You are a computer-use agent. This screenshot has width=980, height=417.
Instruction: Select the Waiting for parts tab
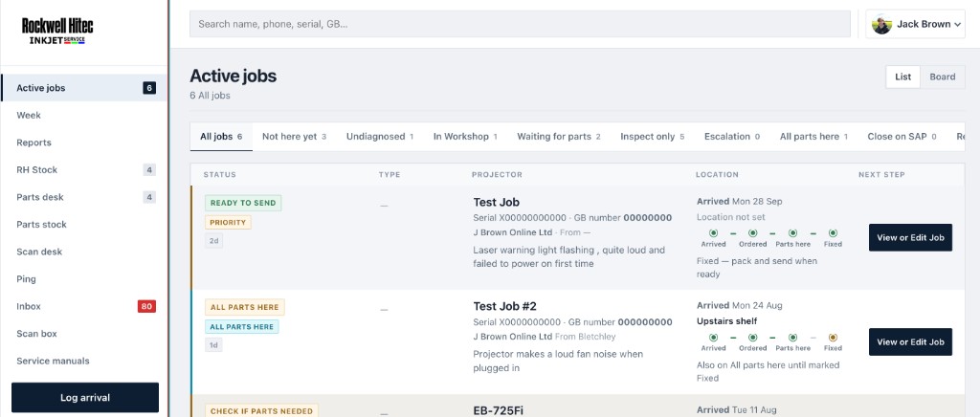coord(559,137)
